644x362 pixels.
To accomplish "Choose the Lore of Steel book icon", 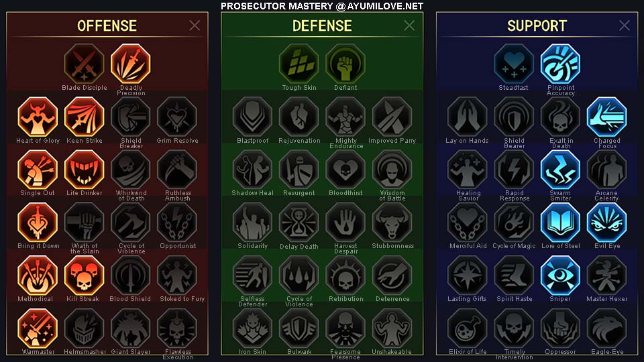I will pyautogui.click(x=560, y=223).
